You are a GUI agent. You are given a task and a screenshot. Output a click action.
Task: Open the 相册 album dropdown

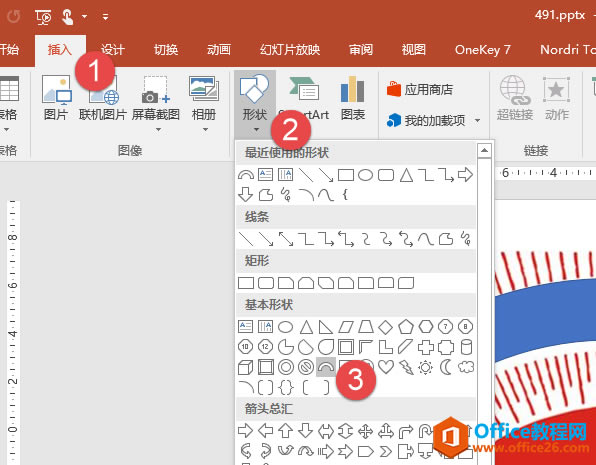pyautogui.click(x=204, y=103)
